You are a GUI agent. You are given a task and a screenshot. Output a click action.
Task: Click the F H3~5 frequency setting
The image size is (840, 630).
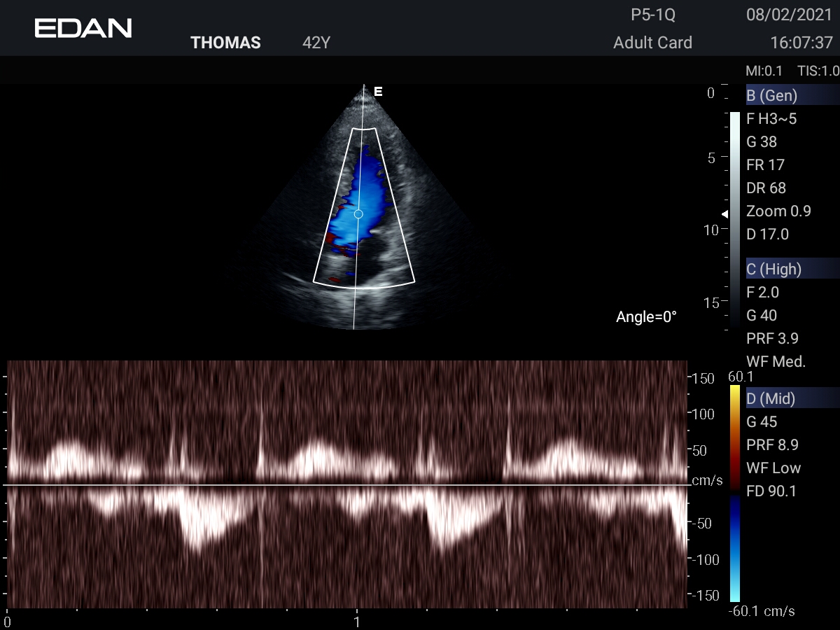pos(771,119)
